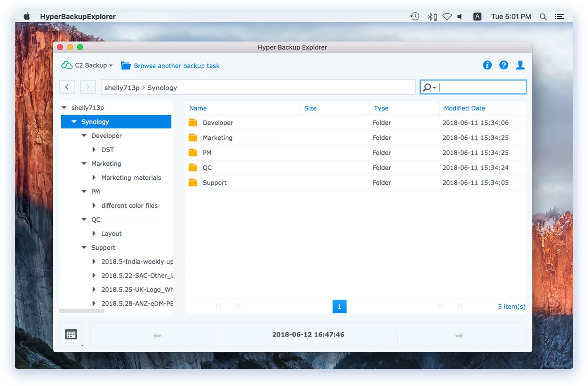Click the tree panel horizontal scrollbar
588x386 pixels.
tap(82, 311)
